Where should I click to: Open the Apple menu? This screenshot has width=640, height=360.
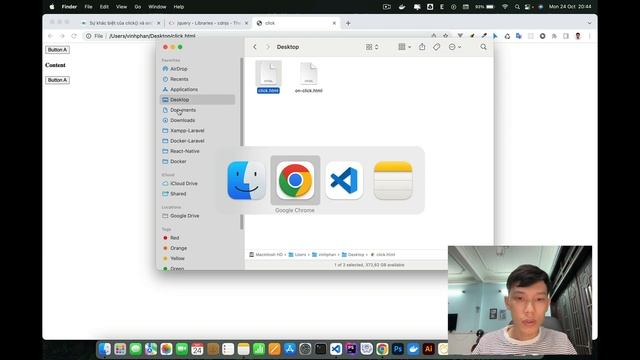[52, 7]
